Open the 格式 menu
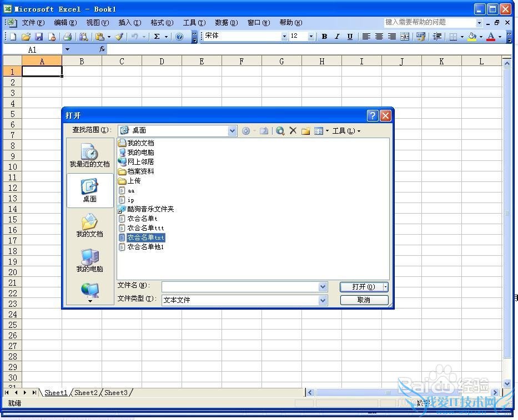Viewport: 518px width, 420px height. point(162,23)
